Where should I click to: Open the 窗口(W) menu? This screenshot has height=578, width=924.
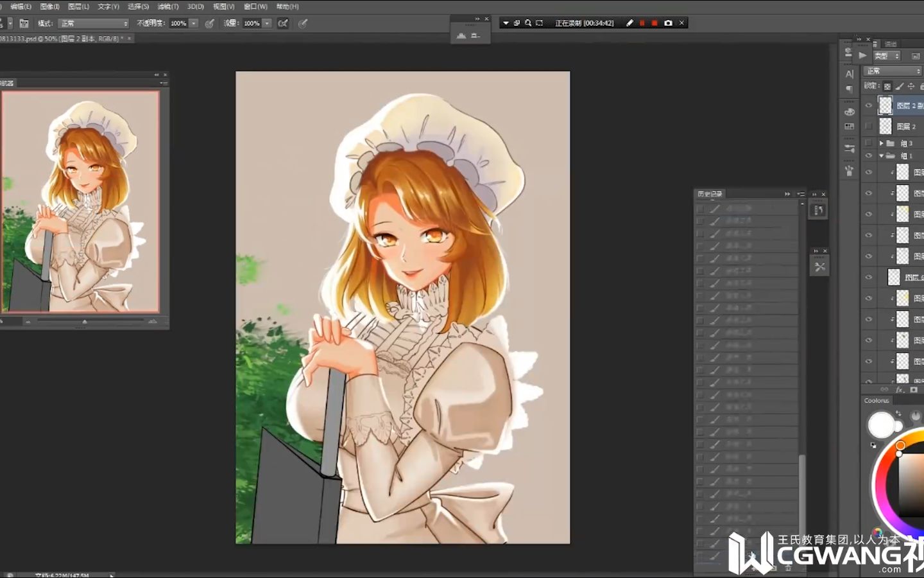tap(255, 6)
